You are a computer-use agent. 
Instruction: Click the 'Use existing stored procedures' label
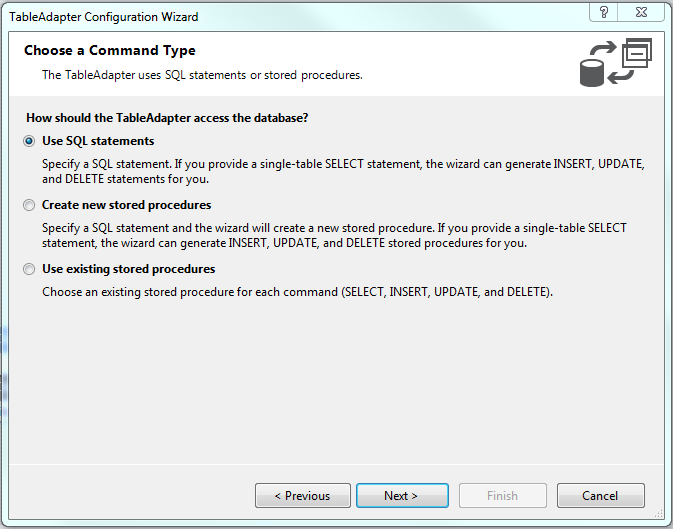tap(128, 269)
